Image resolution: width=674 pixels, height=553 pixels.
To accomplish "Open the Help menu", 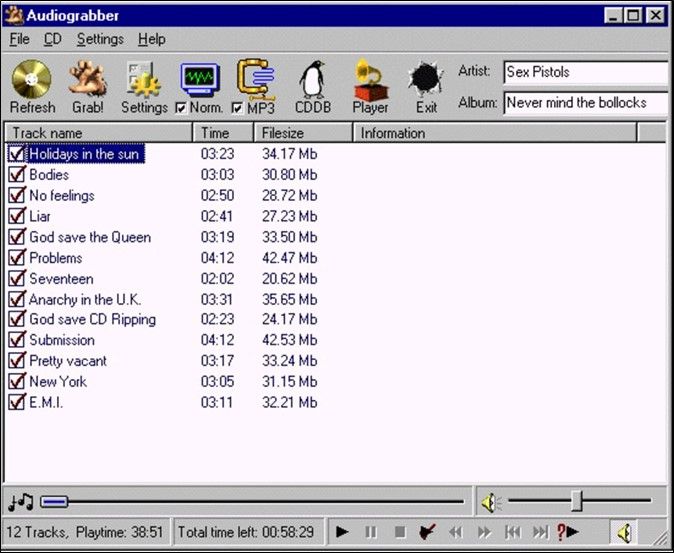I will pos(152,39).
